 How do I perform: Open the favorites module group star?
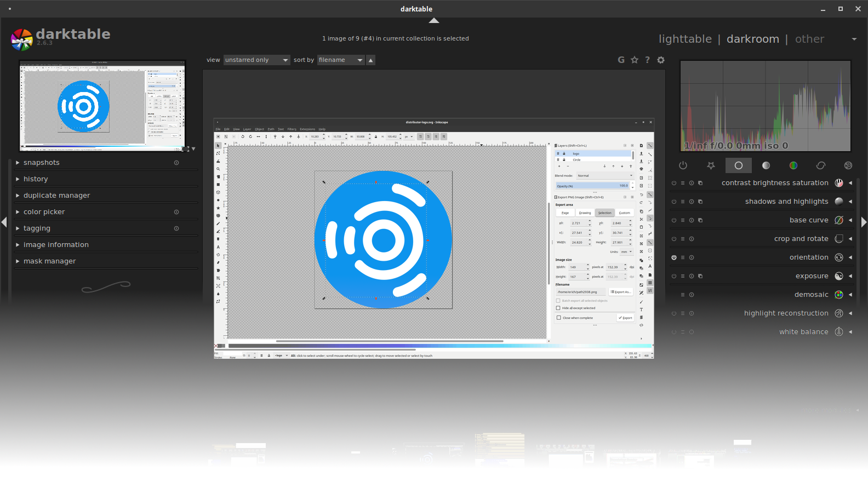[x=711, y=165]
